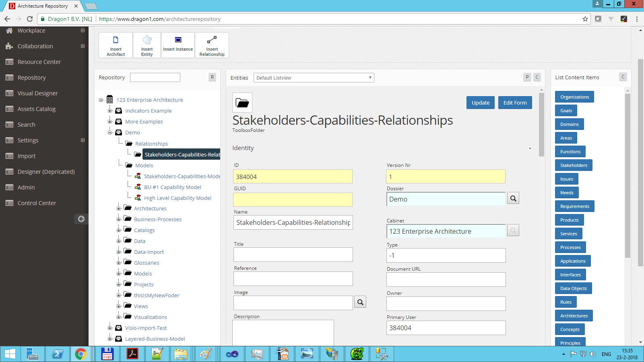Click the Insert Entity cloud icon
This screenshot has width=644, height=362.
pos(147,40)
